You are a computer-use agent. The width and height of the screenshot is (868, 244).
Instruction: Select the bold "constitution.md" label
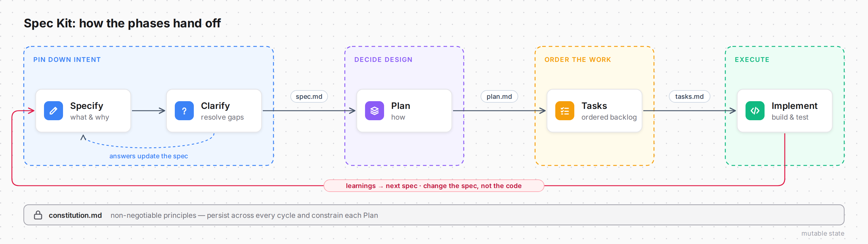[x=75, y=215]
